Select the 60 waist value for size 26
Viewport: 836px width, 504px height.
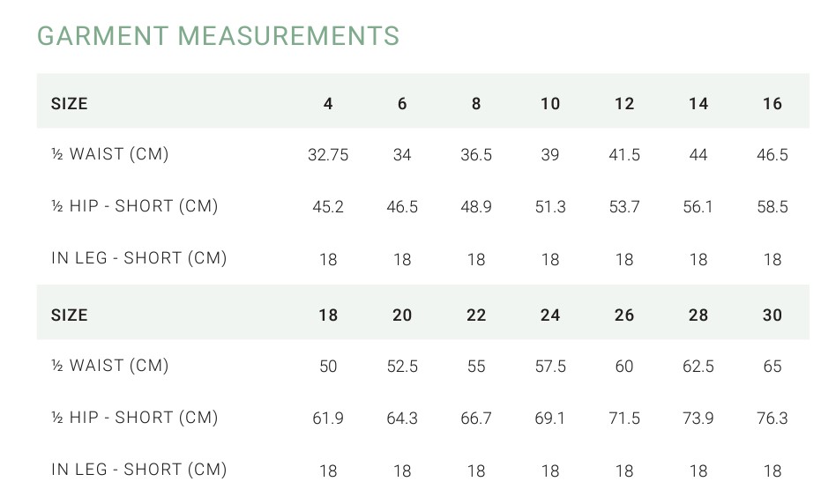coord(624,367)
